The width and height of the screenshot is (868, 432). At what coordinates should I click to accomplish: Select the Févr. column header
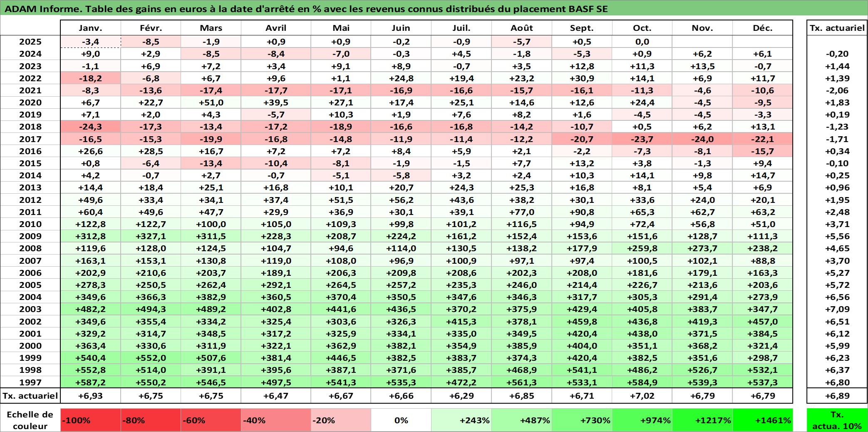151,28
